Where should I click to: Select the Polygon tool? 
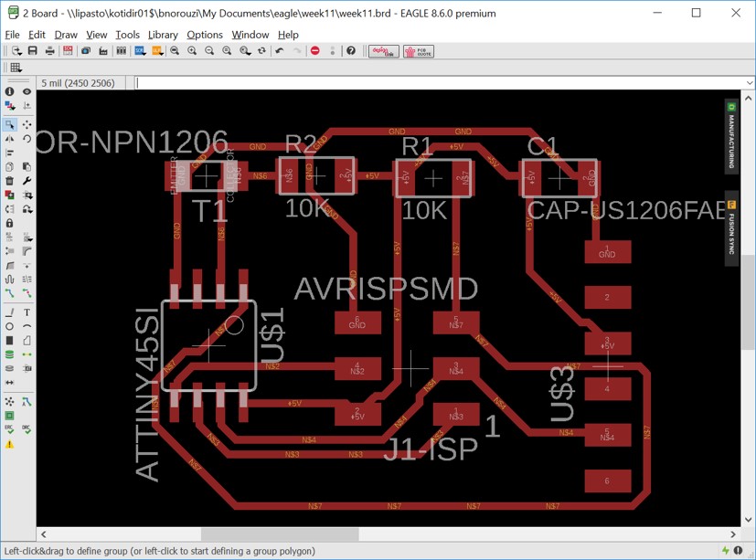pyautogui.click(x=27, y=340)
